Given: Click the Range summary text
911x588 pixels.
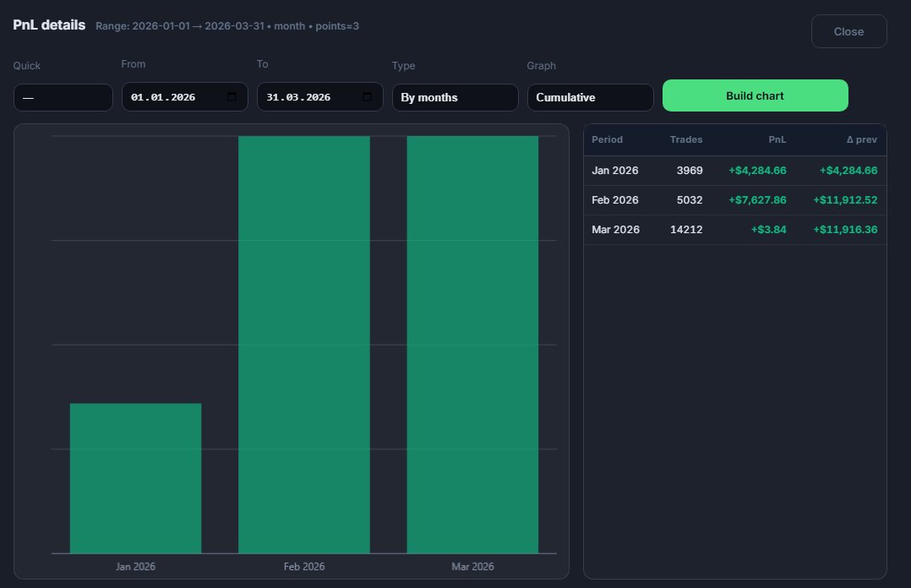Looking at the screenshot, I should coord(227,26).
